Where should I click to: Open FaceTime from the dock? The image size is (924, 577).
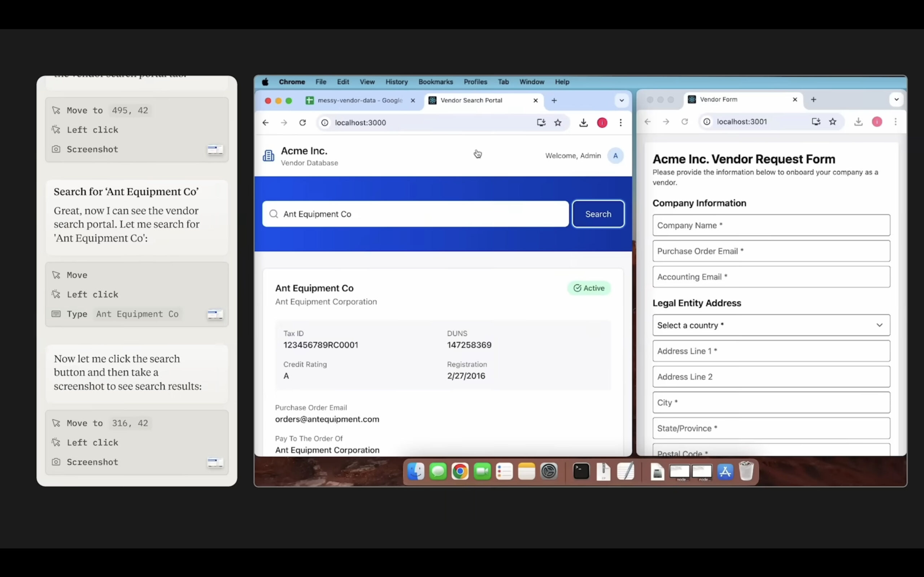(482, 472)
